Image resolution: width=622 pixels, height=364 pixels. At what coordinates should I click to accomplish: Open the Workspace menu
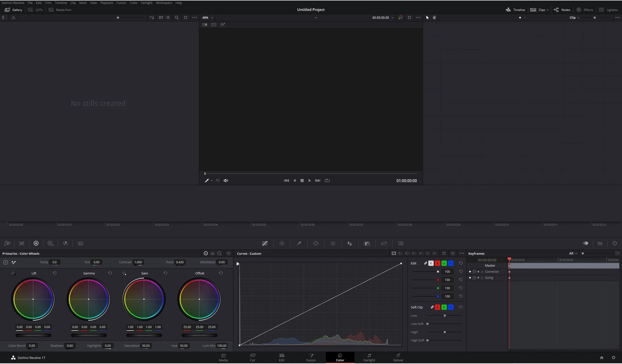164,3
